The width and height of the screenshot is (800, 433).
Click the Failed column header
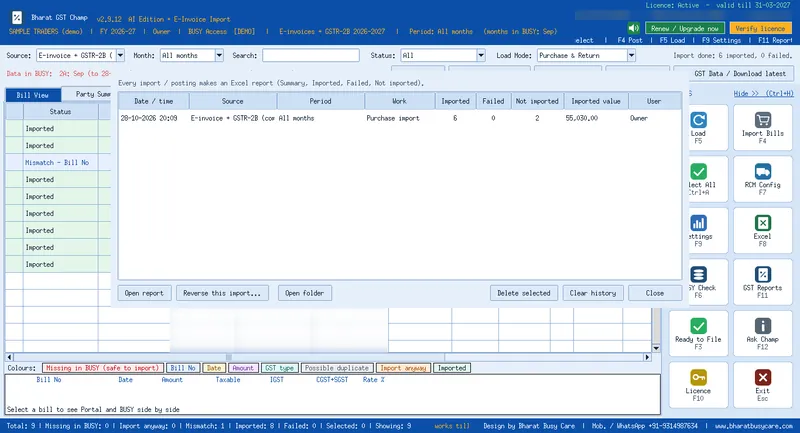click(x=493, y=101)
